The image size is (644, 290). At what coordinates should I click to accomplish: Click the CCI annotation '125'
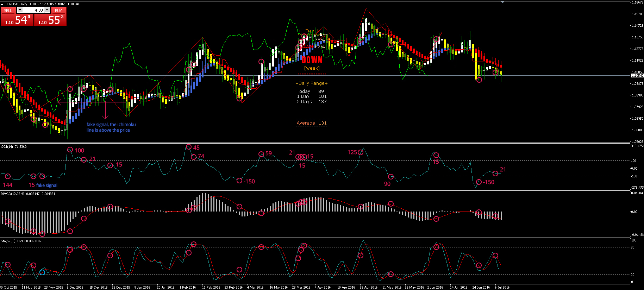(x=352, y=152)
